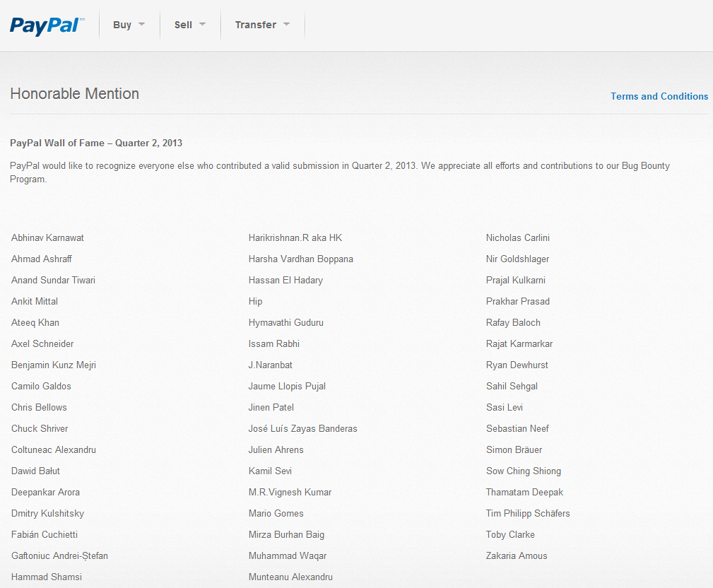Choose the name Jaume Llopis Pujal
The height and width of the screenshot is (588, 713).
287,386
